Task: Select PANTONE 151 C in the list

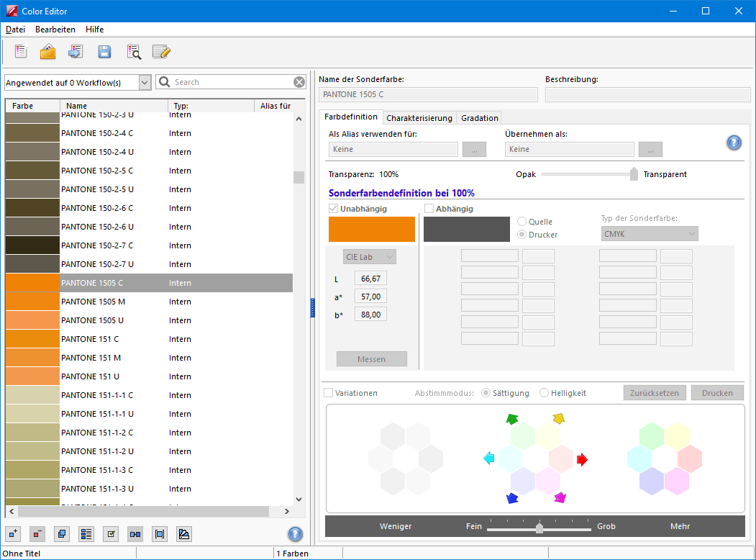Action: [90, 339]
